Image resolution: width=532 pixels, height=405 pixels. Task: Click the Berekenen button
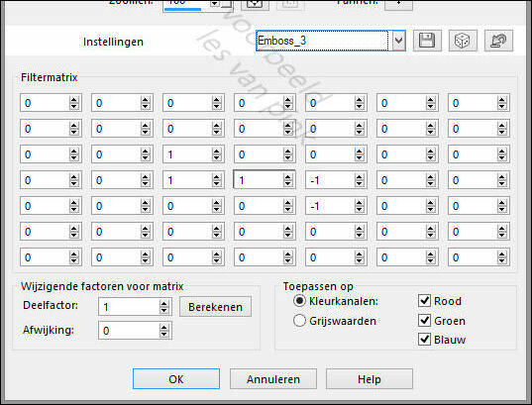(215, 307)
